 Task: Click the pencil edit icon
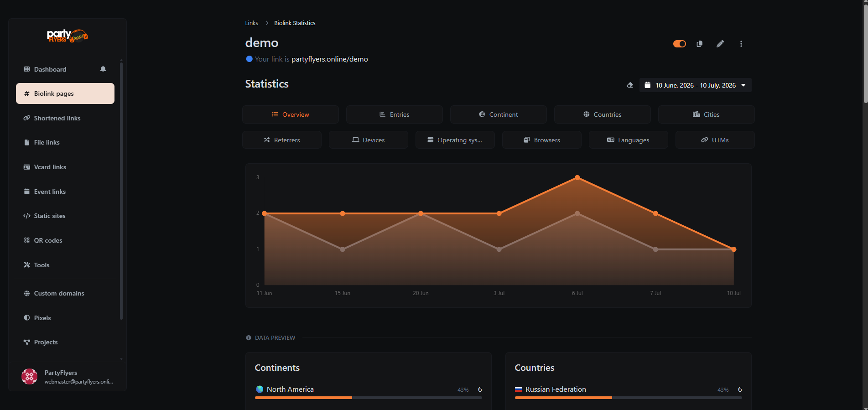(720, 44)
